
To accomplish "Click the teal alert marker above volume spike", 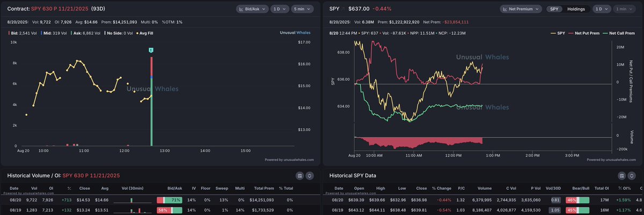I will click(x=151, y=50).
